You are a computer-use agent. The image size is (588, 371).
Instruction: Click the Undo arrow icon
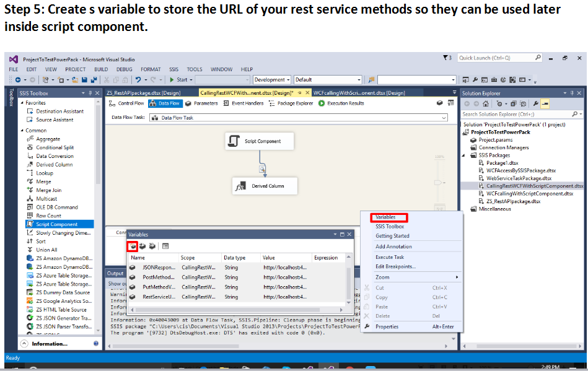(x=138, y=80)
